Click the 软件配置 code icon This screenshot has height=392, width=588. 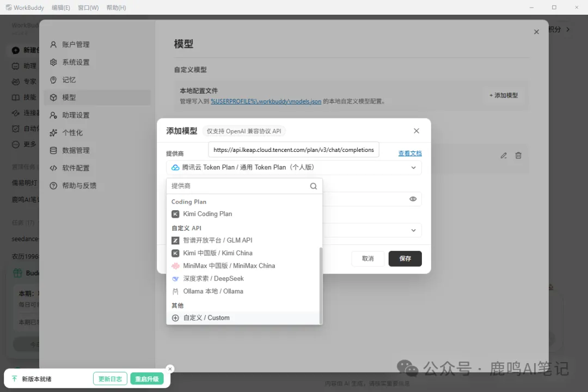click(x=53, y=168)
